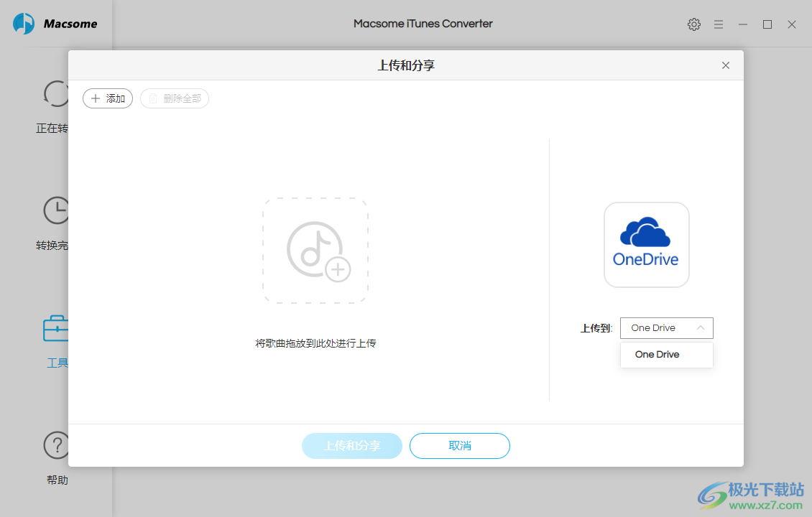The height and width of the screenshot is (517, 812).
Task: Click the '上传到:' label
Action: 596,328
